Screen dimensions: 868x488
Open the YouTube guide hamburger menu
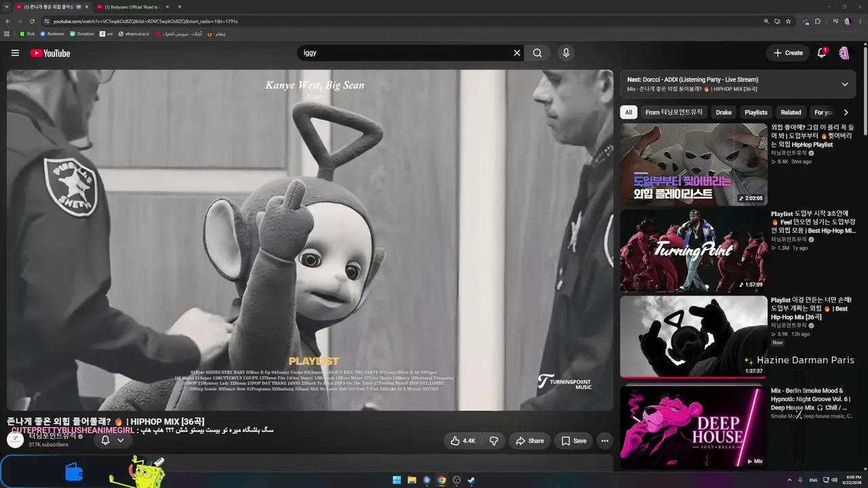tap(15, 53)
